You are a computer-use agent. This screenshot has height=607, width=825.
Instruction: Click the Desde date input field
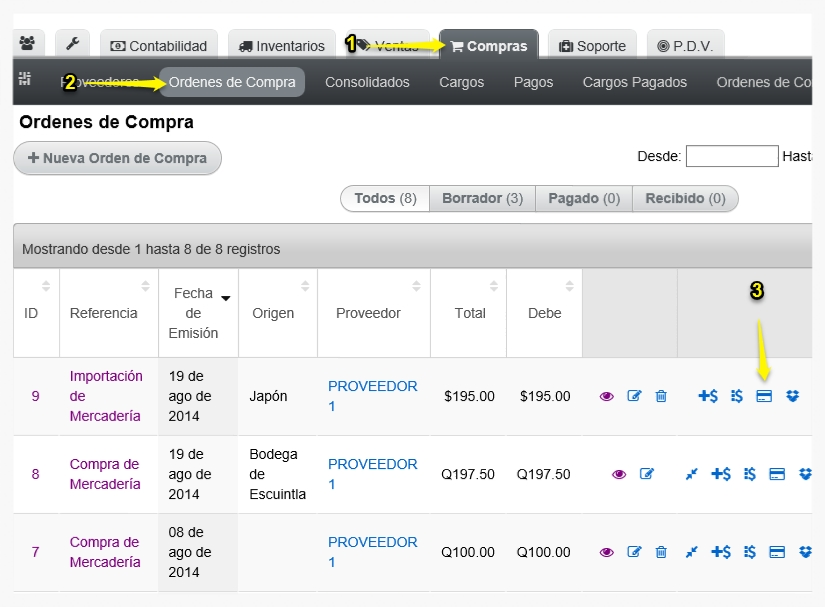(732, 156)
